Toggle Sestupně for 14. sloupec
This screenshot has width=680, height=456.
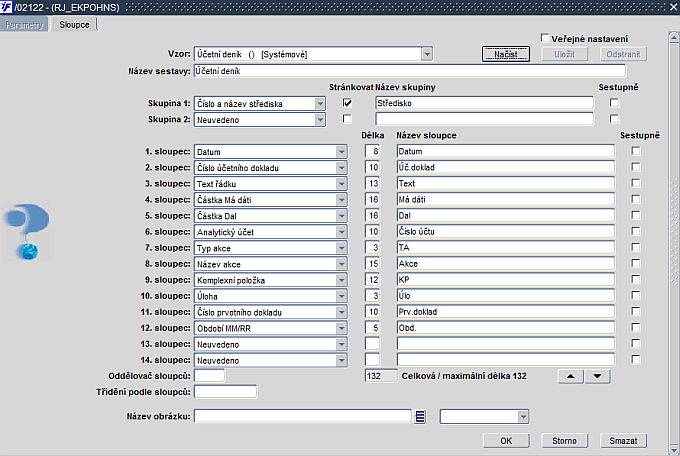pyautogui.click(x=636, y=360)
